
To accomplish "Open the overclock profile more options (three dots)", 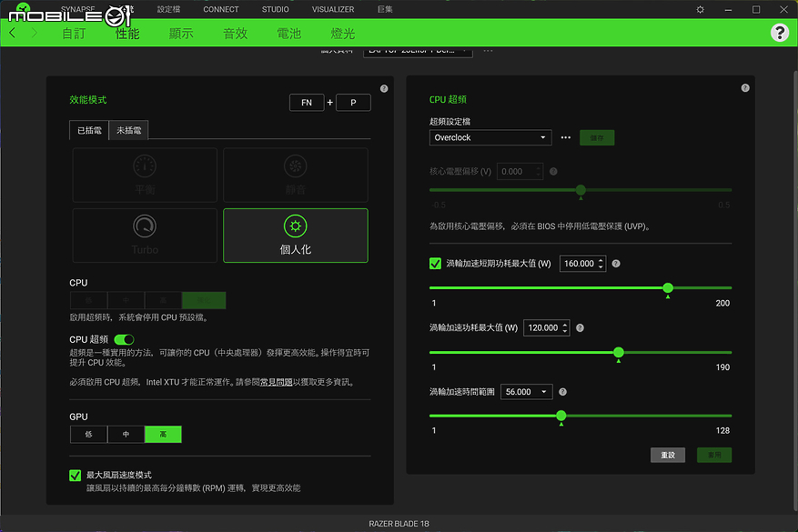I will (x=565, y=138).
